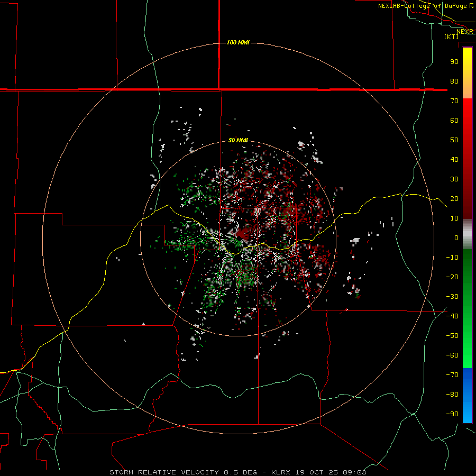476x476 pixels.
Task: Pick the yellow segment at top of color bar
Action: 467,59
